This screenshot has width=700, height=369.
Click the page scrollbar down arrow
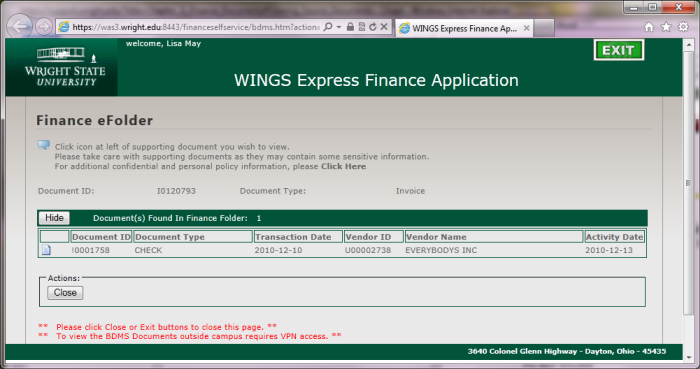(x=688, y=357)
